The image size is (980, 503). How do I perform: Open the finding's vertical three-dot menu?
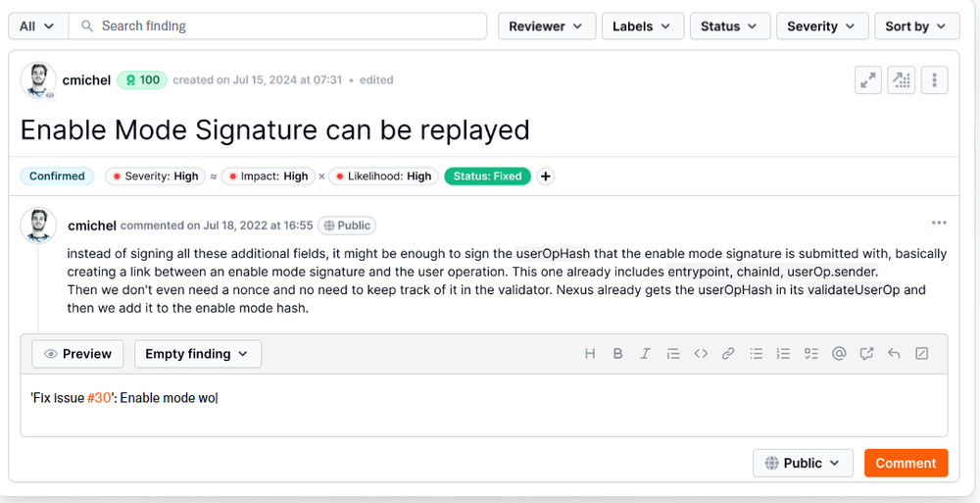(x=934, y=80)
